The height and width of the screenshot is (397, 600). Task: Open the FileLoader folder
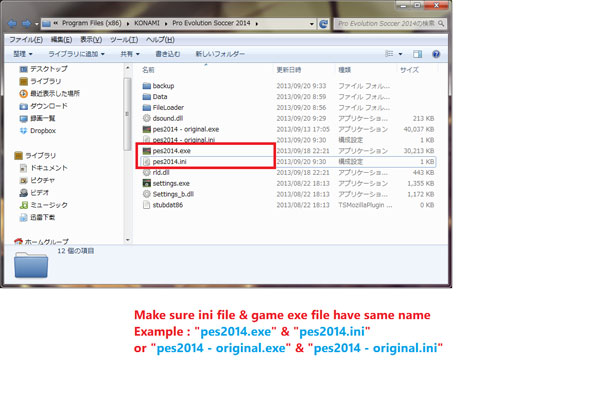point(168,108)
